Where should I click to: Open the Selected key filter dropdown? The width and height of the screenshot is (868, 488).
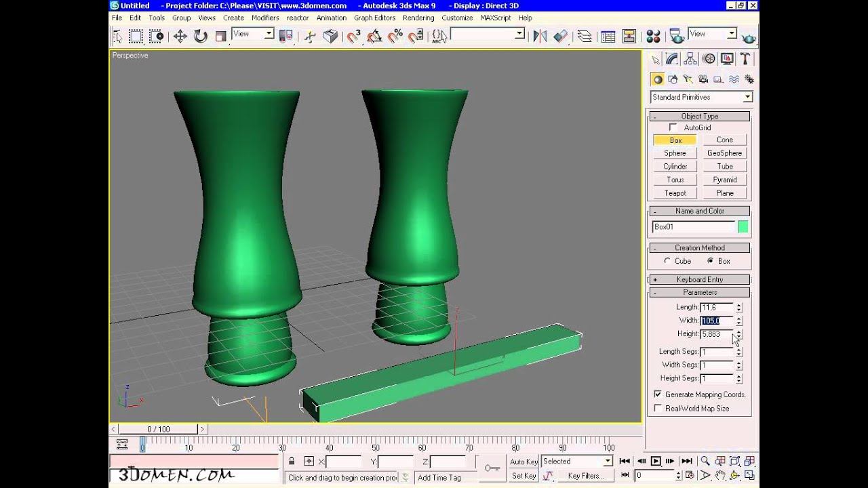point(576,461)
